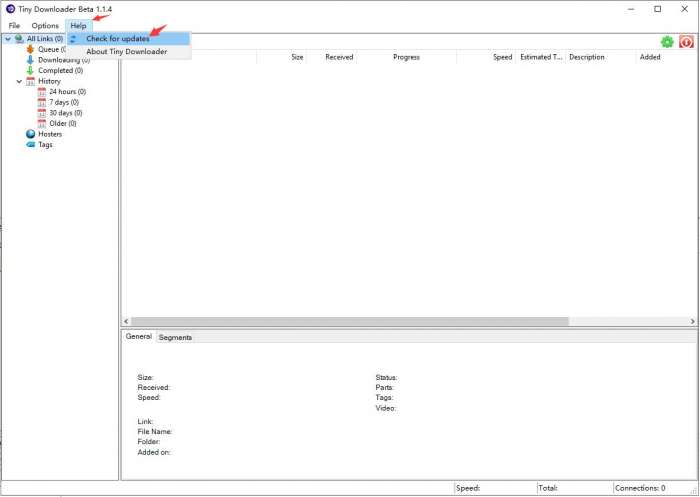Click the orange Queue icon
700x497 pixels.
(x=30, y=49)
